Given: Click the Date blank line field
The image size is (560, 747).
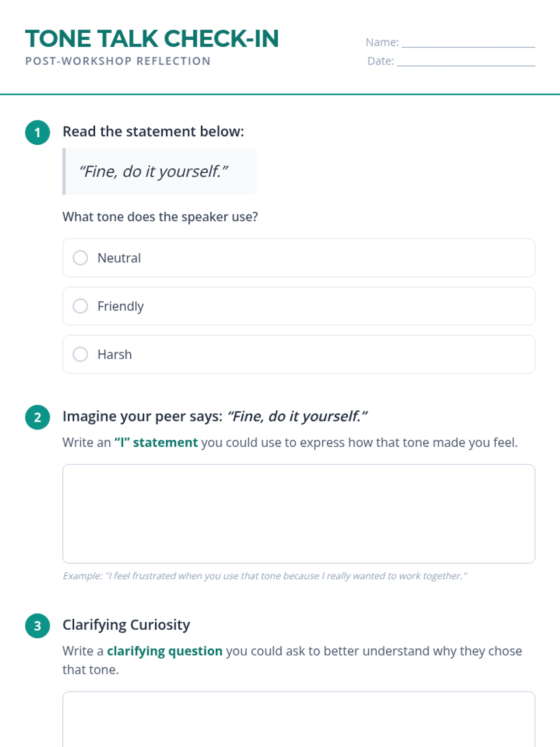Looking at the screenshot, I should pyautogui.click(x=466, y=62).
